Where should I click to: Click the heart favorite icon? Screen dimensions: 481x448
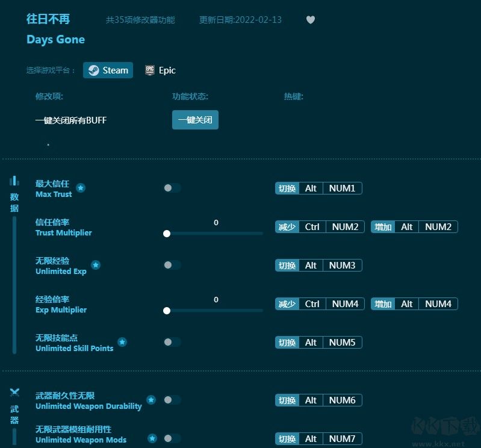coord(311,20)
